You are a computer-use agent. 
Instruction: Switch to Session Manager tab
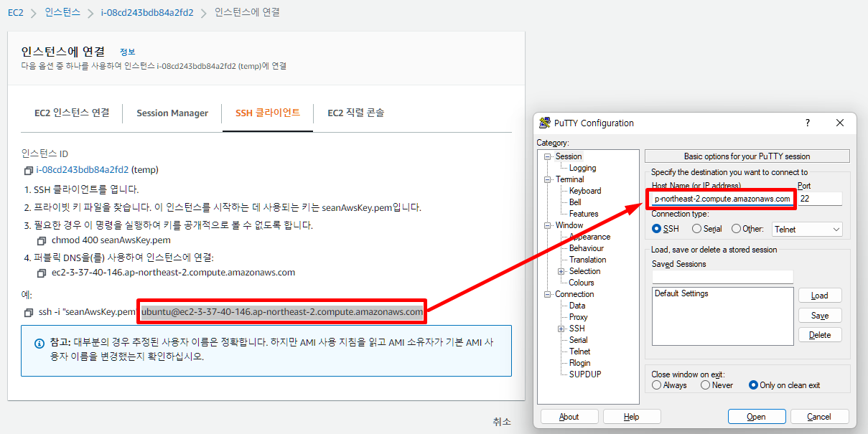click(172, 113)
